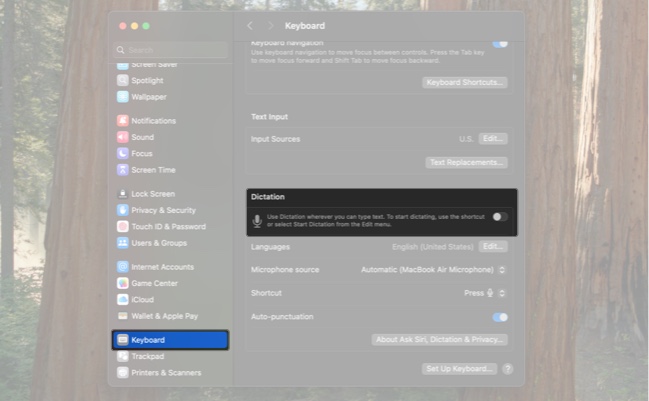The height and width of the screenshot is (401, 649).
Task: Click the Keyboard icon in sidebar
Action: (x=123, y=340)
